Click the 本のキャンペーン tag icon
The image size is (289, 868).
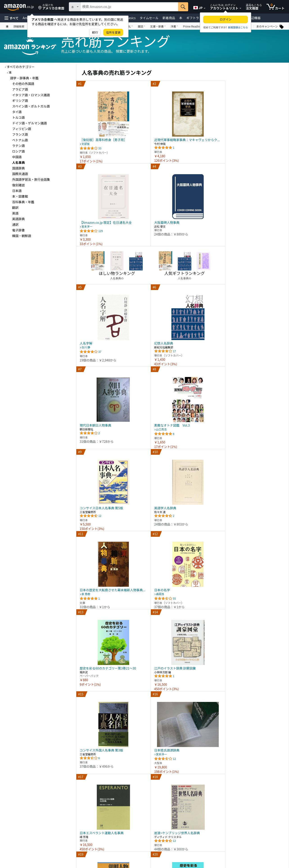pyautogui.click(x=282, y=27)
